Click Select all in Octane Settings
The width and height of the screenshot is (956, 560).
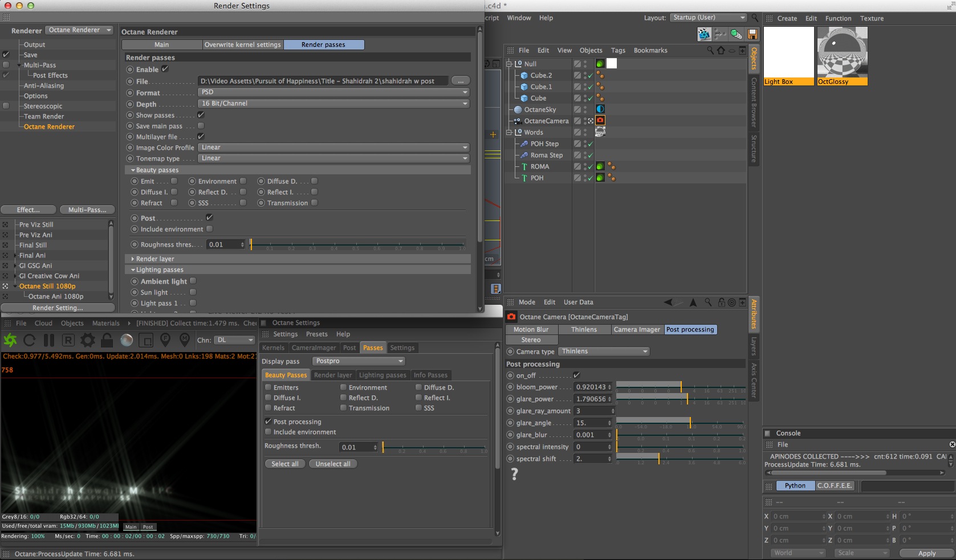(x=285, y=464)
